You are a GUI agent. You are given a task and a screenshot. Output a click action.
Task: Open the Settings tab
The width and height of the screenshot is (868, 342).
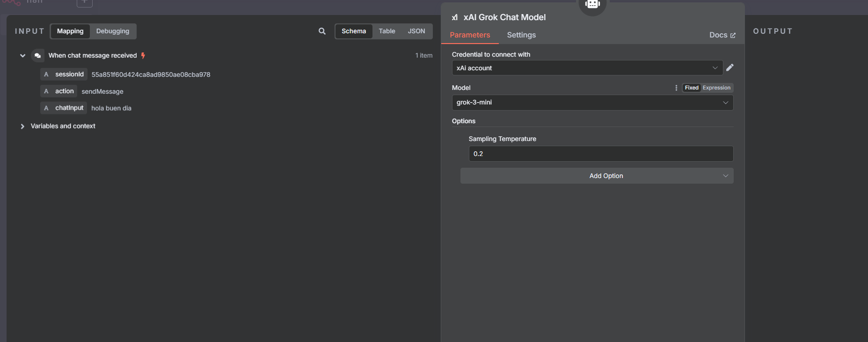521,35
